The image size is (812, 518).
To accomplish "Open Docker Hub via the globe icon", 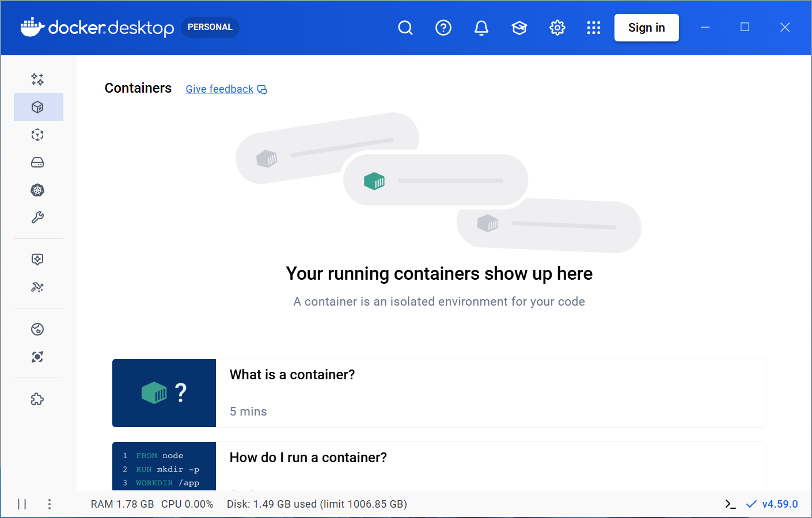I will click(37, 329).
